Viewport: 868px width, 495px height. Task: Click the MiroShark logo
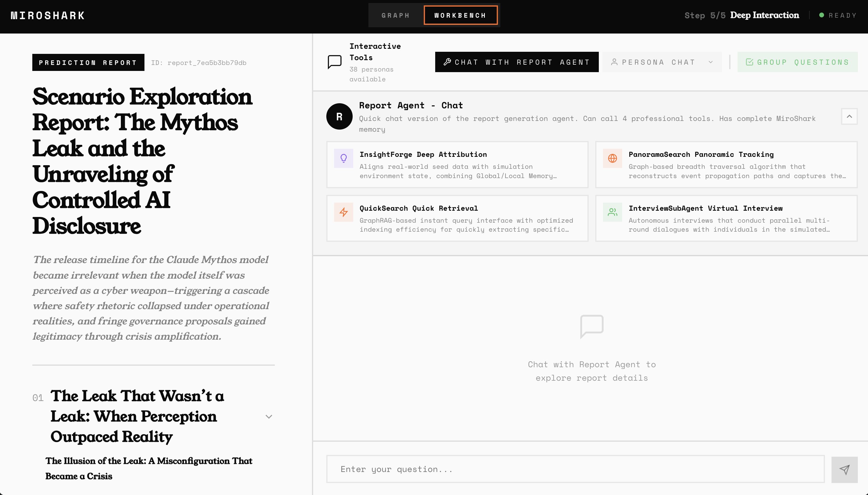48,16
